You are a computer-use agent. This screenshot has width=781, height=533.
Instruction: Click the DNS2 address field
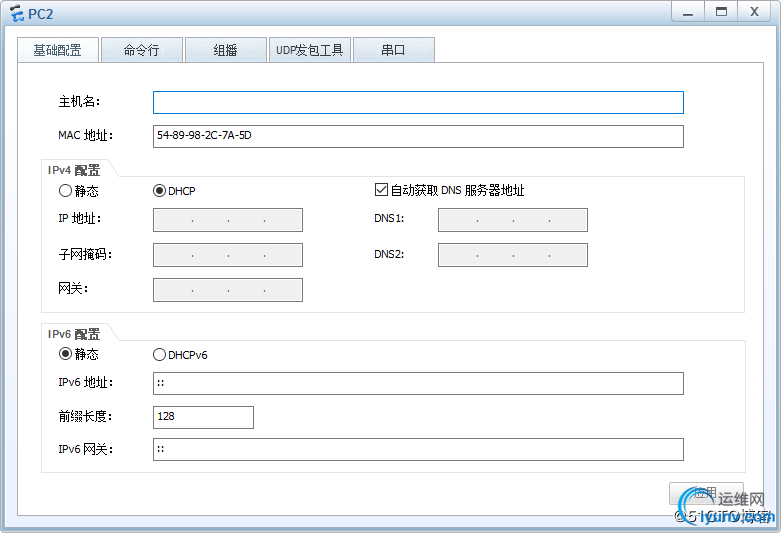coord(513,255)
